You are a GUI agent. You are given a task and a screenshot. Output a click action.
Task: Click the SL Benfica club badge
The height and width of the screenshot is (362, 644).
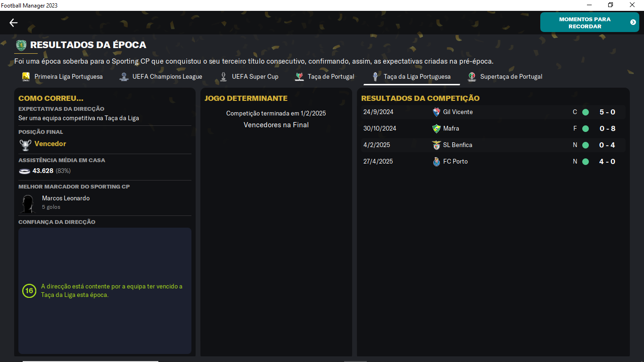coord(437,145)
